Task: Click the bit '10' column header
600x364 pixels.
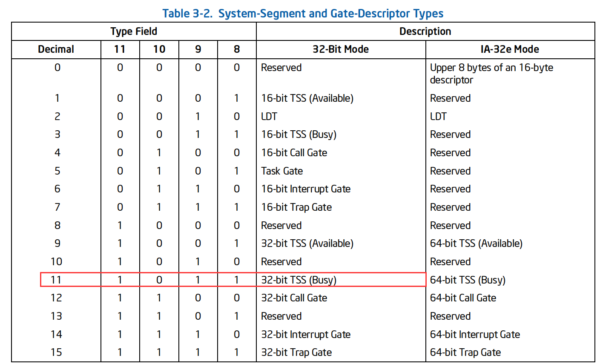Action: coord(159,49)
